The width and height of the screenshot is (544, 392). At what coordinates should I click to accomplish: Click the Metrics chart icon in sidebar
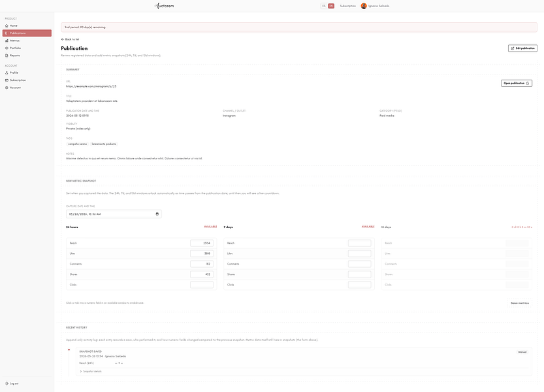click(7, 41)
